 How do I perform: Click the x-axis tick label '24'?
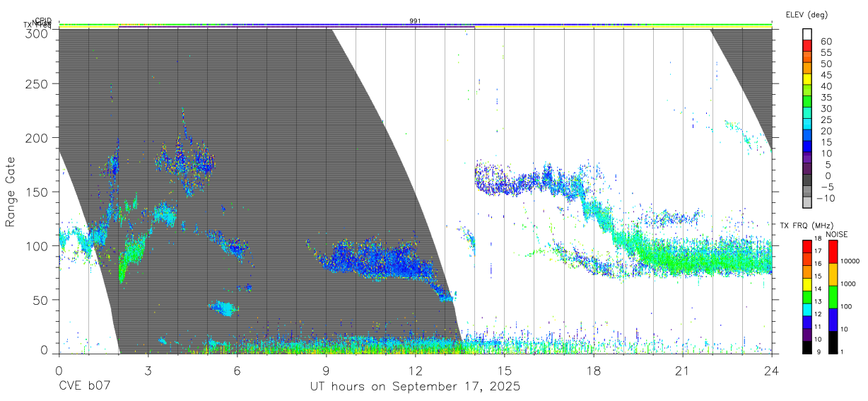tap(771, 370)
